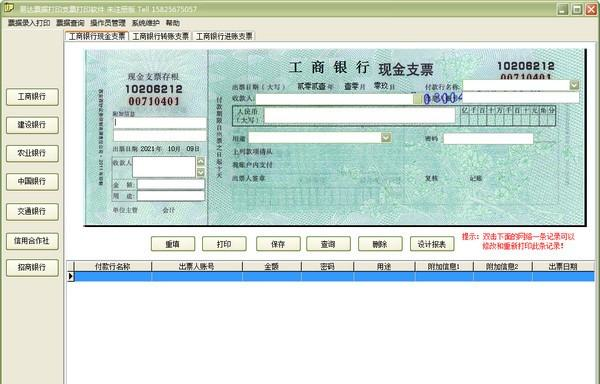Viewport: 600px width, 384px height.
Task: Click the 付款行名称 column header
Action: (x=113, y=267)
